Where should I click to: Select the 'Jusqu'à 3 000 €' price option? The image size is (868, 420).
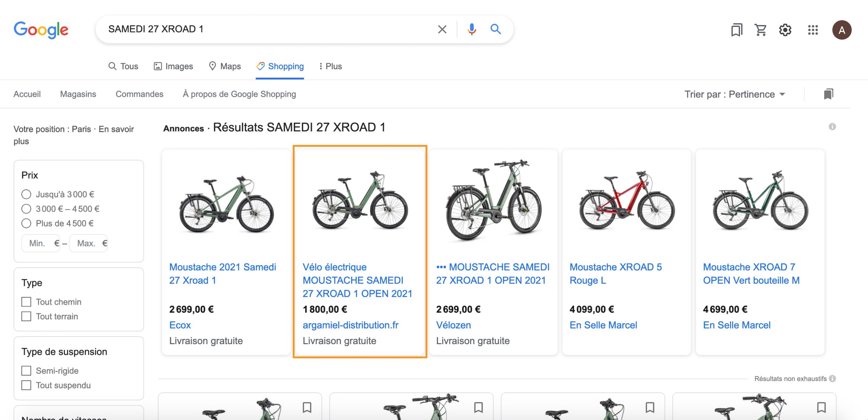(26, 194)
